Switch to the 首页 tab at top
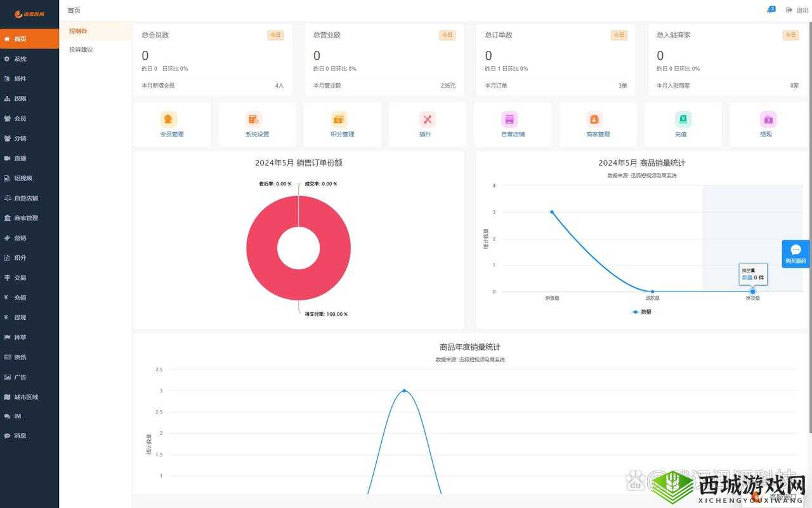This screenshot has height=508, width=812. coord(72,10)
